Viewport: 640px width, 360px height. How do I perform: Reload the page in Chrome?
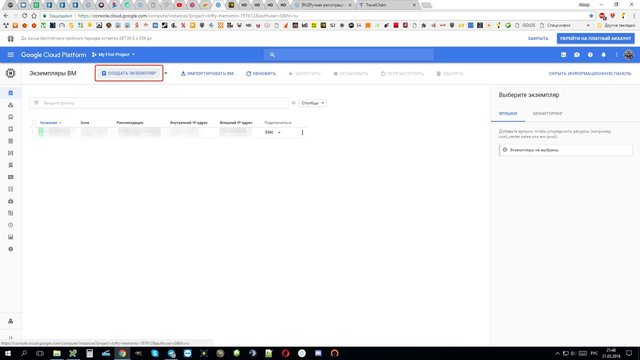[x=24, y=16]
